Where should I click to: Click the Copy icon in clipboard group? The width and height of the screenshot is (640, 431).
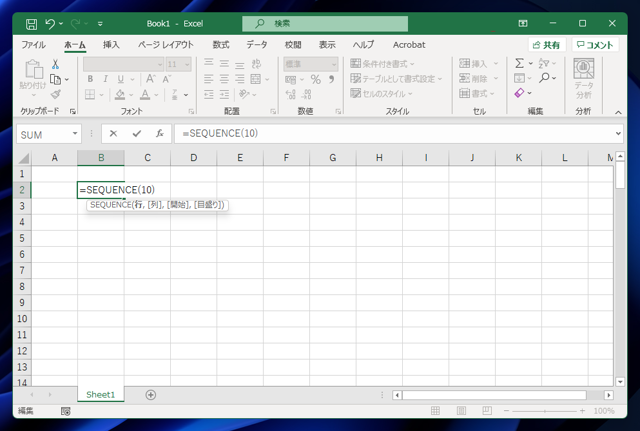click(55, 79)
